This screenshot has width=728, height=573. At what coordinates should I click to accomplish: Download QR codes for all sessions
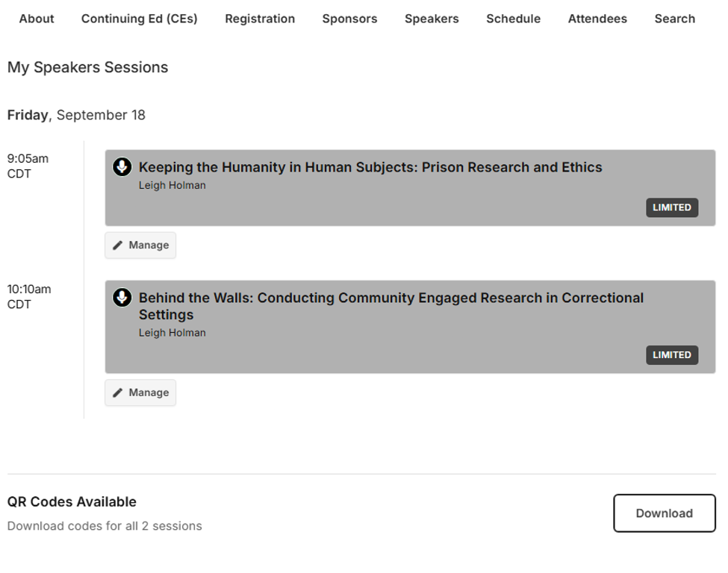[665, 513]
